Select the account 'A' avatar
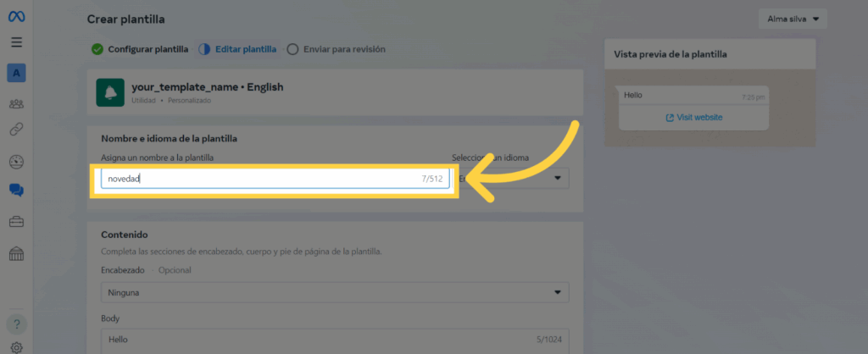The height and width of the screenshot is (354, 868). [17, 73]
